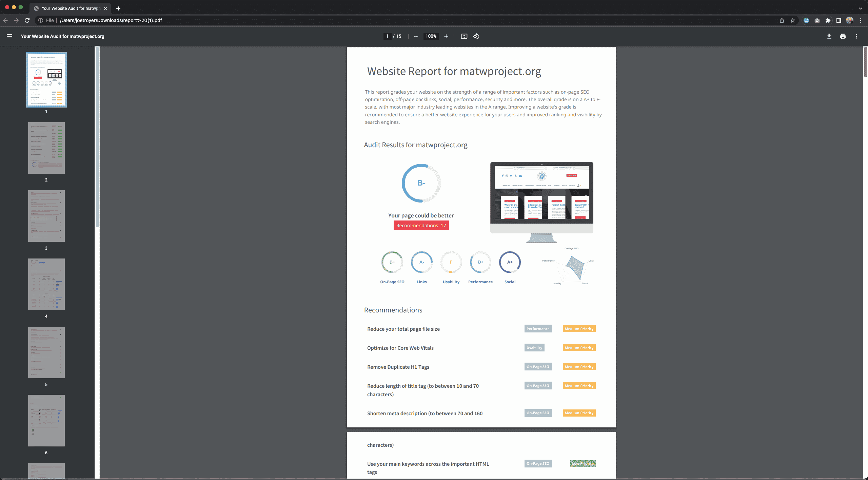Click 'Use your main keywords' recommendation
Screen dimensions: 868x480
(x=428, y=468)
